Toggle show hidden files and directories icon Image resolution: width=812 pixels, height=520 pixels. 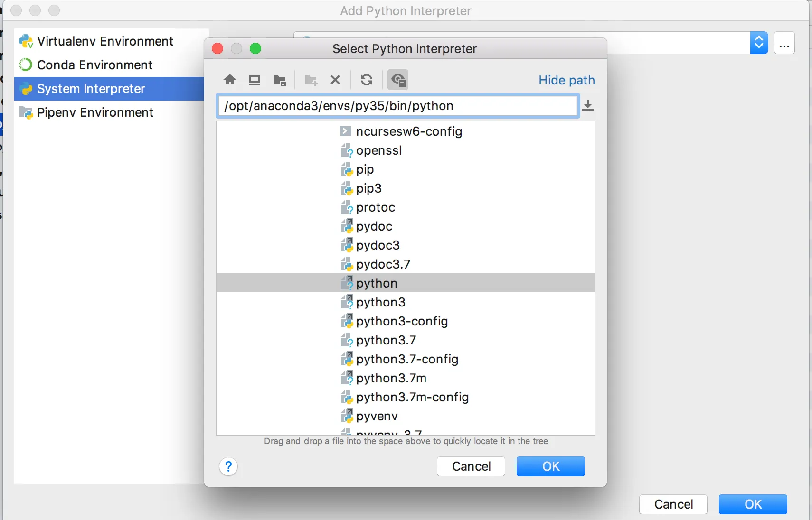pos(398,80)
